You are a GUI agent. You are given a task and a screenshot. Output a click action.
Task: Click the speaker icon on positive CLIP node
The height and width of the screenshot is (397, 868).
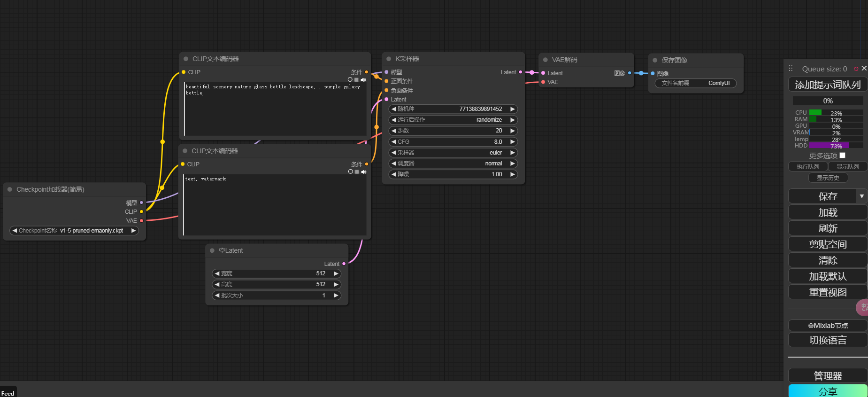click(x=363, y=80)
